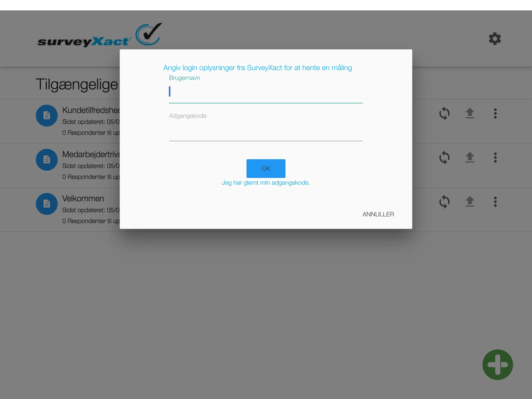Click Jeg har glemt min adgangskode link
Viewport: 532px width, 399px height.
(x=265, y=182)
